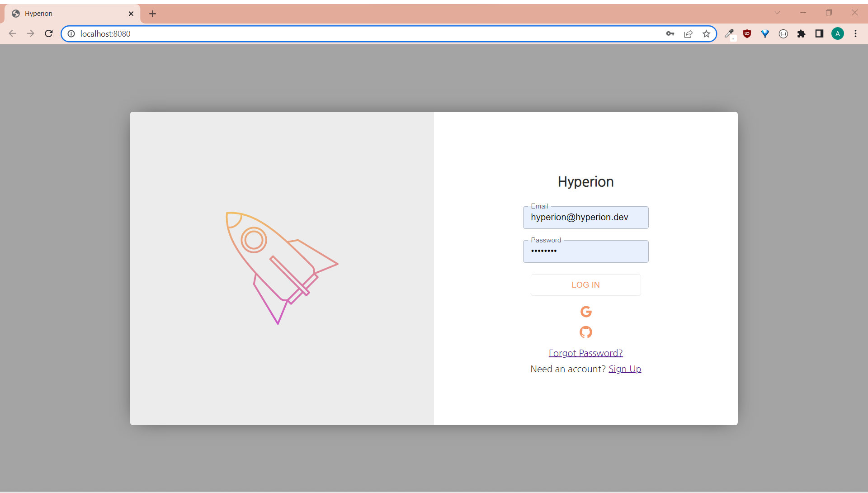Screen dimensions: 868x493
Task: Open Chrome three-dot menu
Action: [x=856, y=34]
